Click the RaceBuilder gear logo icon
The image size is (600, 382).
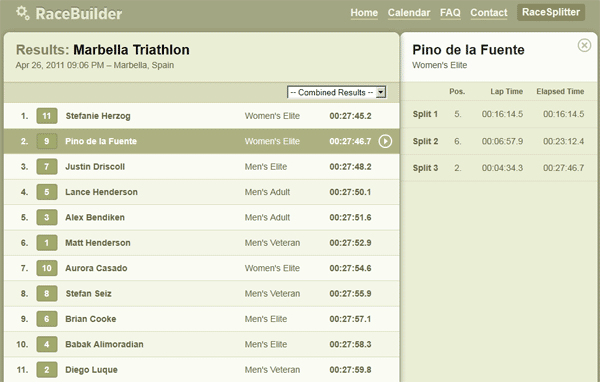pyautogui.click(x=23, y=13)
